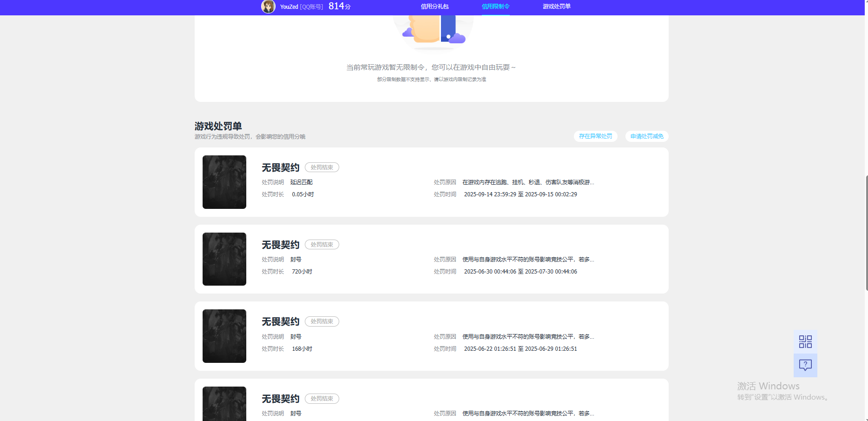Screen dimensions: 868x421
Task: Click the 168小时 duration value
Action: [x=302, y=349]
